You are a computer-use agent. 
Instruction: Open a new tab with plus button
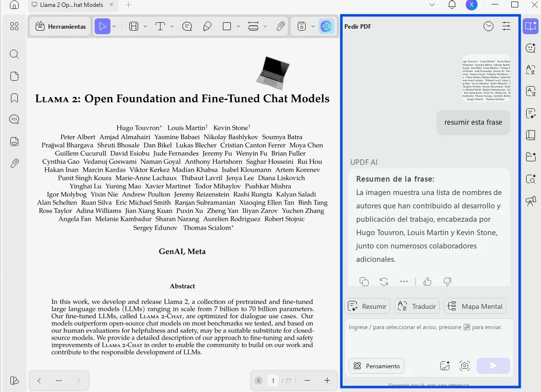pyautogui.click(x=129, y=5)
